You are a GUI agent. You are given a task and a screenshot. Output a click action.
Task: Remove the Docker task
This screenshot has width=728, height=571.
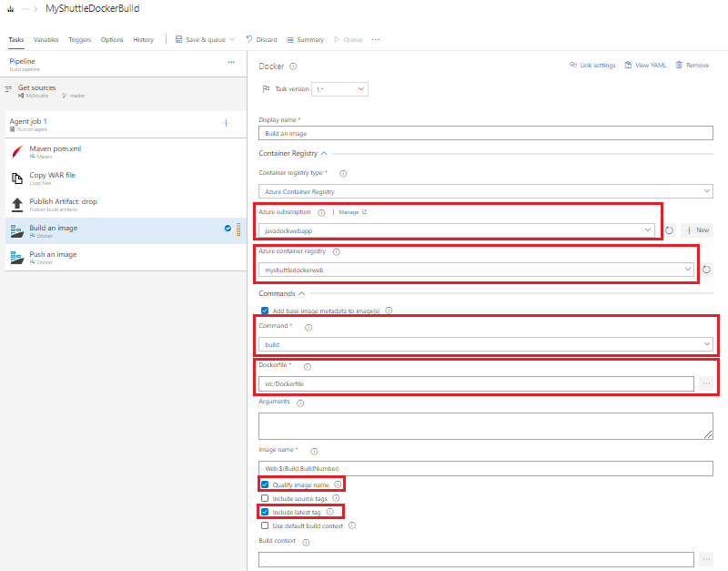pyautogui.click(x=693, y=65)
